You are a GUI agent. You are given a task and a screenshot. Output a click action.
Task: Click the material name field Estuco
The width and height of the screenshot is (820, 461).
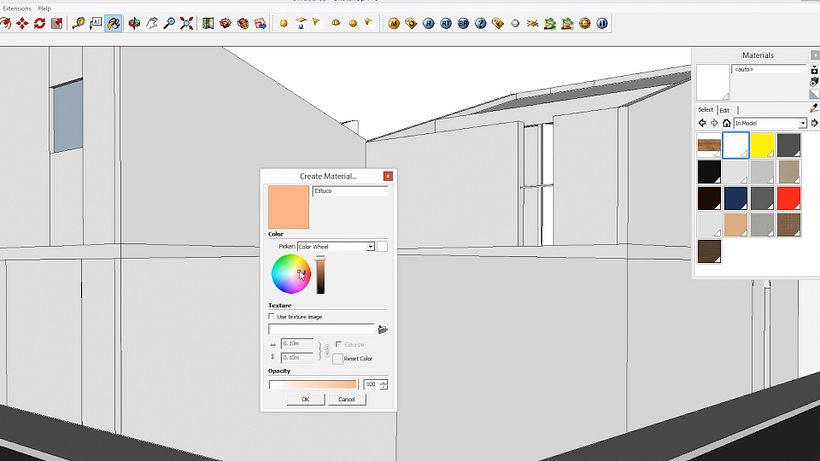(349, 190)
